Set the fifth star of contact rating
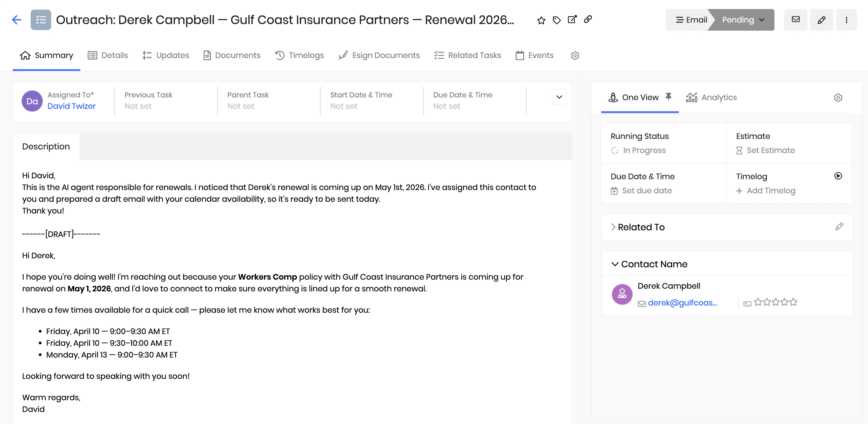The height and width of the screenshot is (424, 868). [793, 302]
